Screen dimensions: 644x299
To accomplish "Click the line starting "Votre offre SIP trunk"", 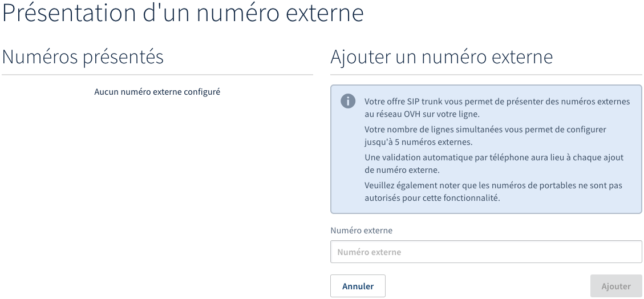I will coord(497,102).
